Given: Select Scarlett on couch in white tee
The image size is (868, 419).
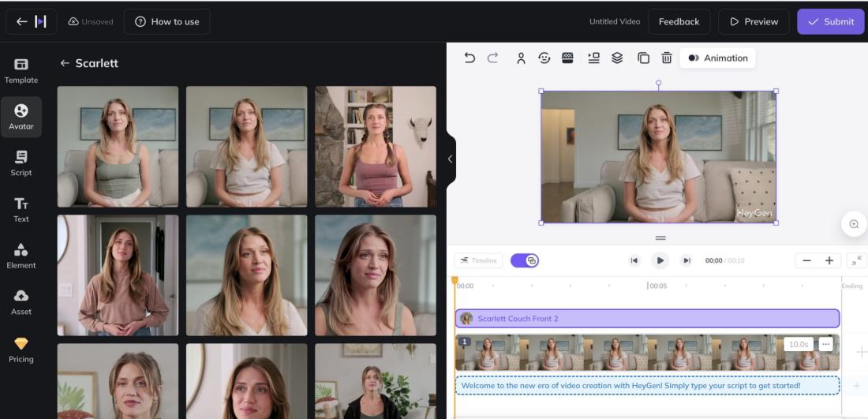Looking at the screenshot, I should [x=246, y=146].
